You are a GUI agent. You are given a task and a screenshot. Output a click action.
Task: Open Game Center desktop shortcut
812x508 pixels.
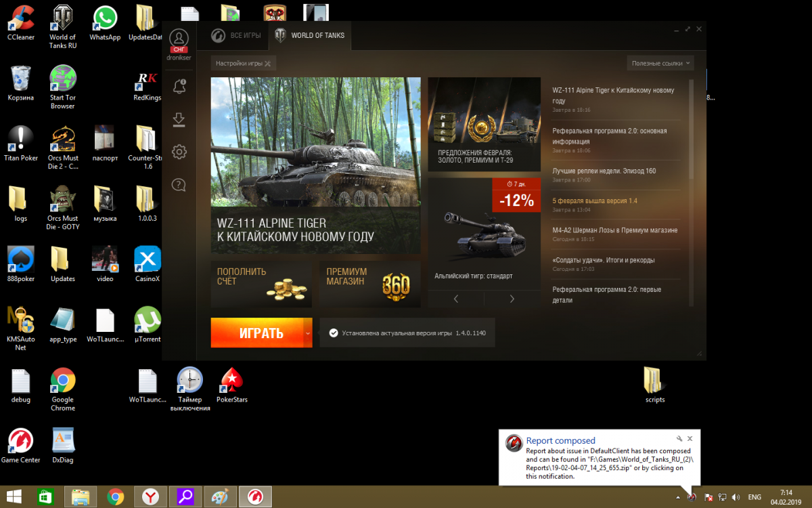pos(20,445)
